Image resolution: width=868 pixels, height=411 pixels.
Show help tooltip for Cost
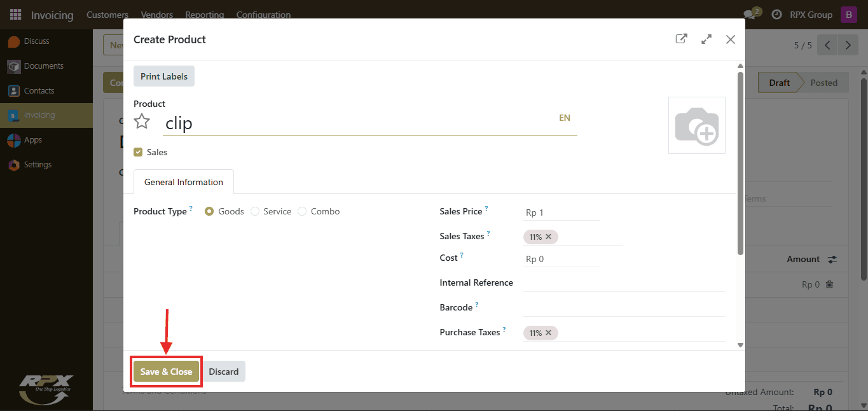point(462,255)
